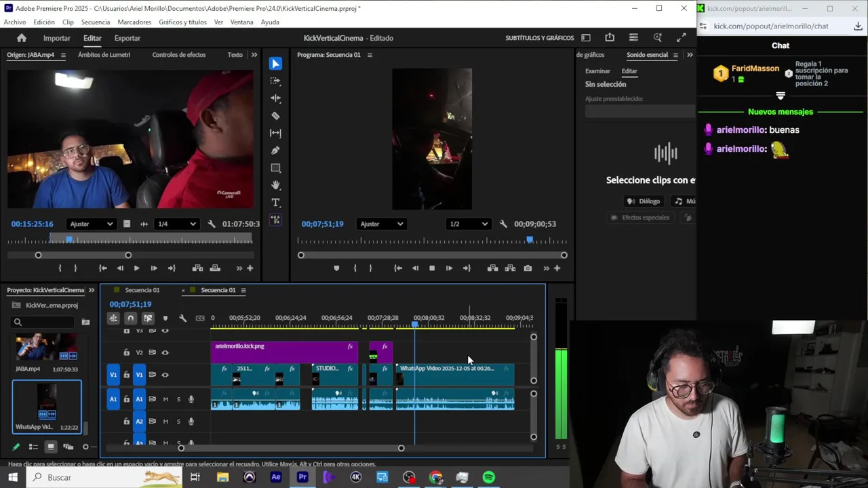This screenshot has height=488, width=868.
Task: Expand source panel tabs overflow chevron
Action: click(254, 55)
